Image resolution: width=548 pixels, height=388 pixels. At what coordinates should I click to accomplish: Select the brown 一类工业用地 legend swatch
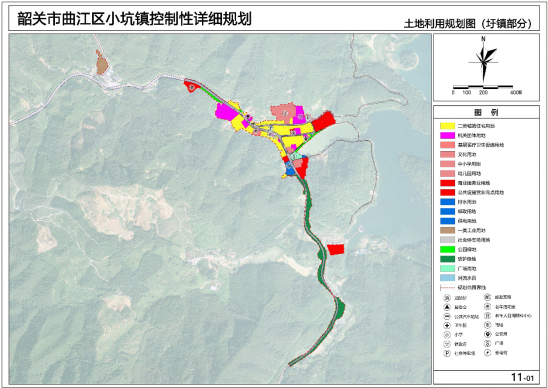(447, 231)
